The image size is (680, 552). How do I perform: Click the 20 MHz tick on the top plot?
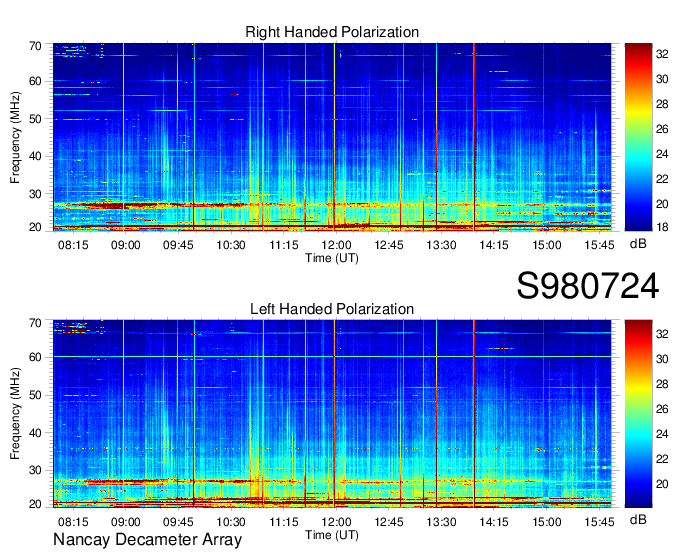pyautogui.click(x=35, y=227)
